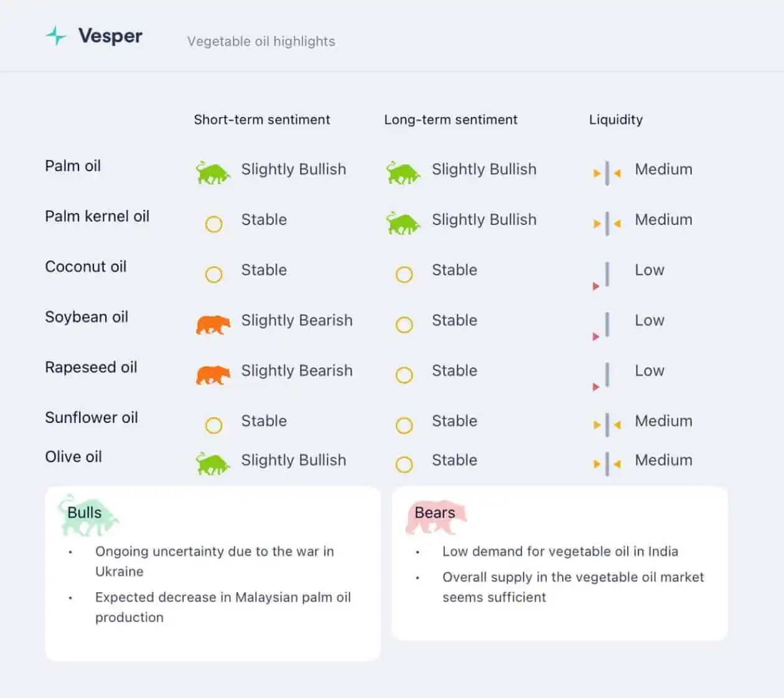Click the Long-term sentiment column header
Viewport: 784px width, 698px height.
(x=450, y=119)
